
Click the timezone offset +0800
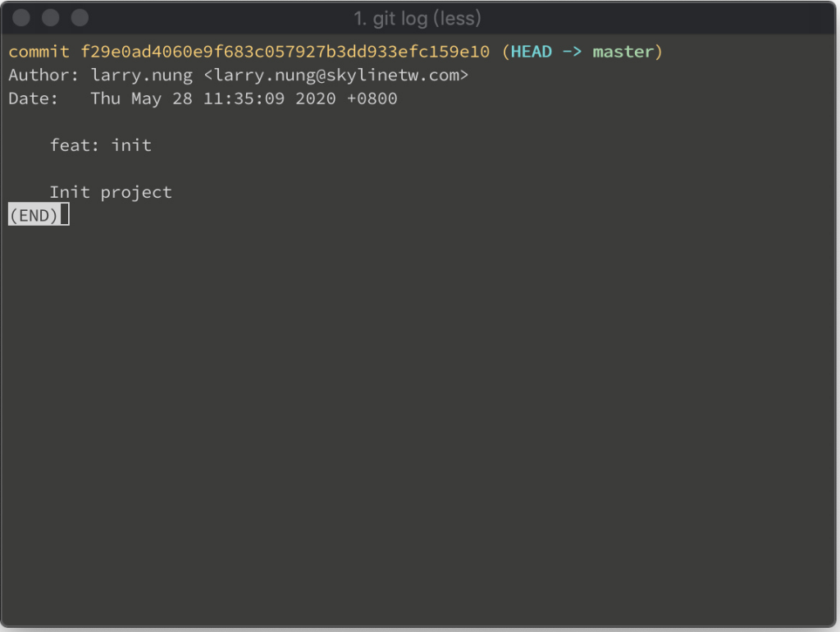372,98
